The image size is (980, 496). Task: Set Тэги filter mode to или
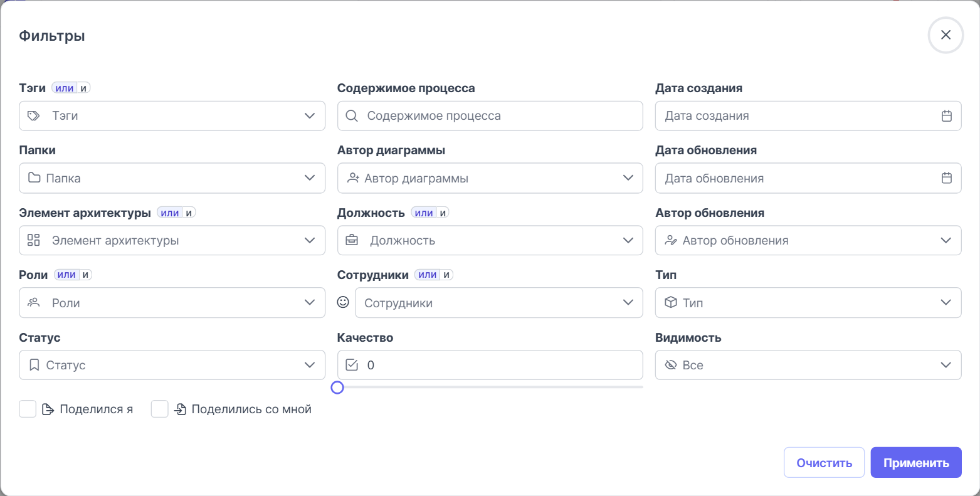point(65,88)
